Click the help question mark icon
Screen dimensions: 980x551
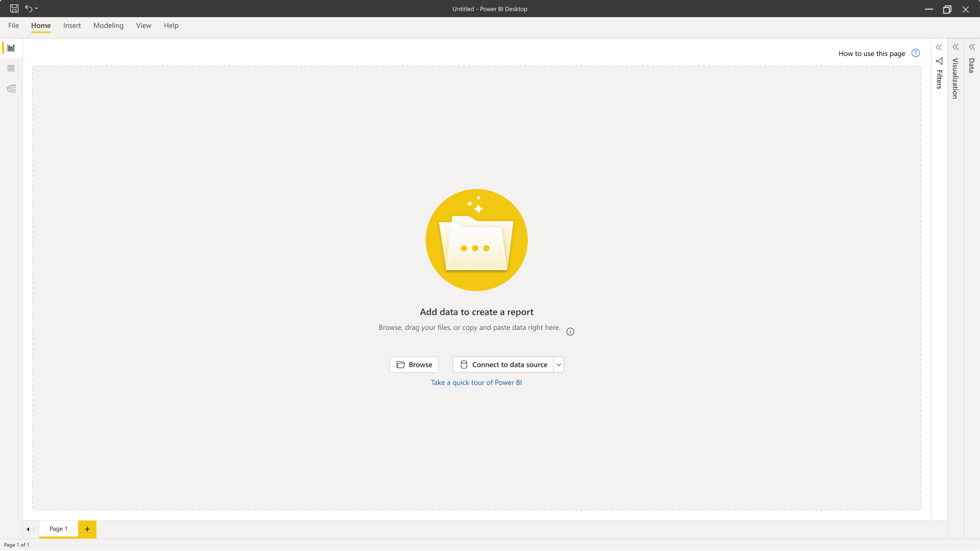pos(915,53)
